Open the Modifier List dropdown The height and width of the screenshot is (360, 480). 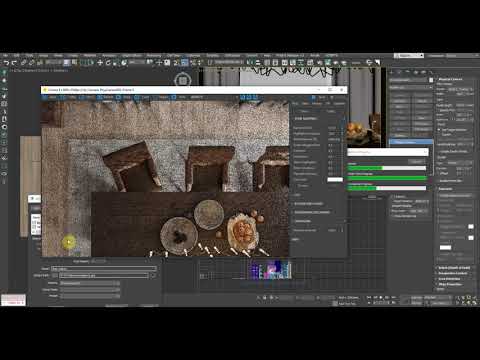tap(411, 87)
